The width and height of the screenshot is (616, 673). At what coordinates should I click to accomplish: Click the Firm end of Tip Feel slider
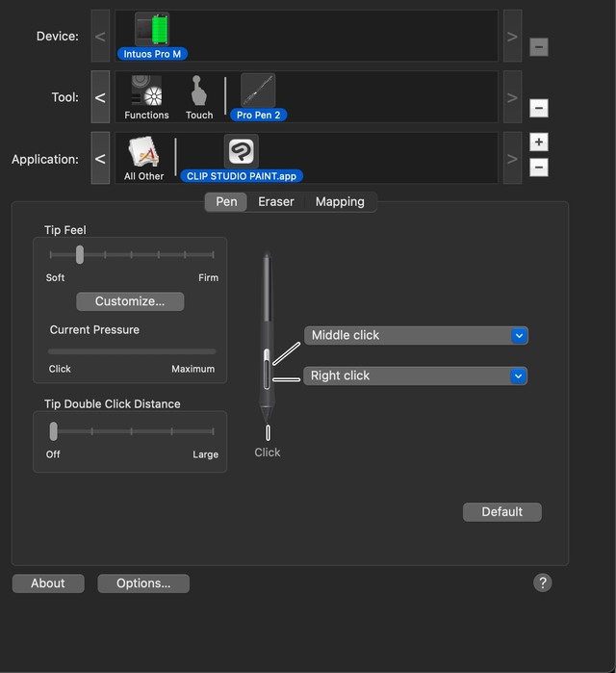pyautogui.click(x=213, y=254)
